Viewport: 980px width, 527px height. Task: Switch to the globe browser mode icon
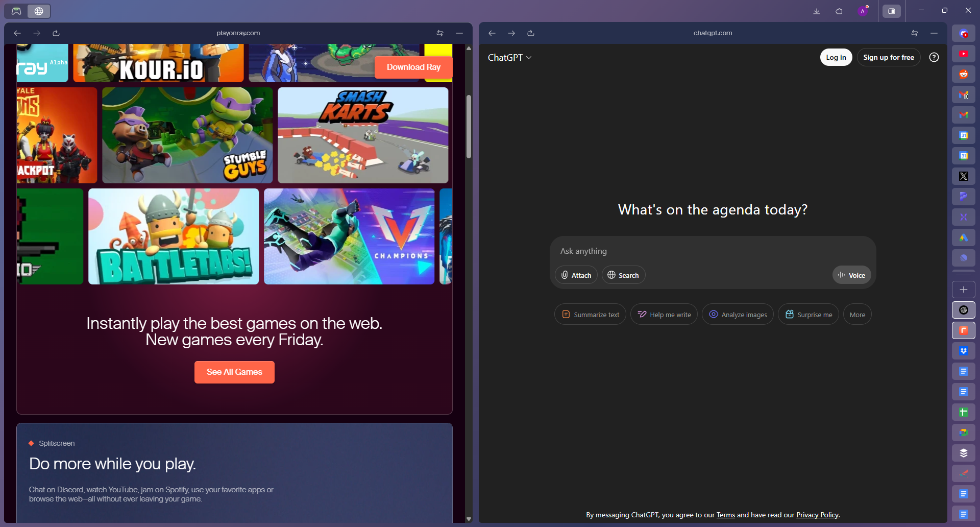pyautogui.click(x=39, y=11)
